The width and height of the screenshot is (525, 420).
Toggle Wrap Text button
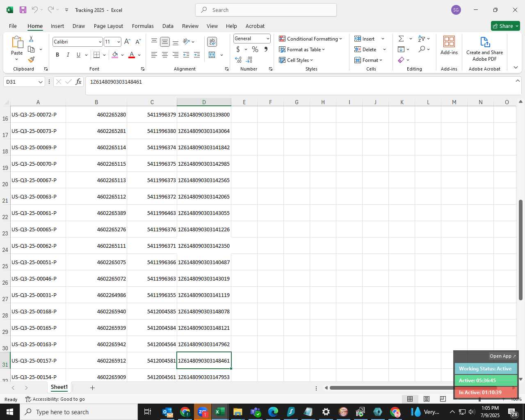212,42
